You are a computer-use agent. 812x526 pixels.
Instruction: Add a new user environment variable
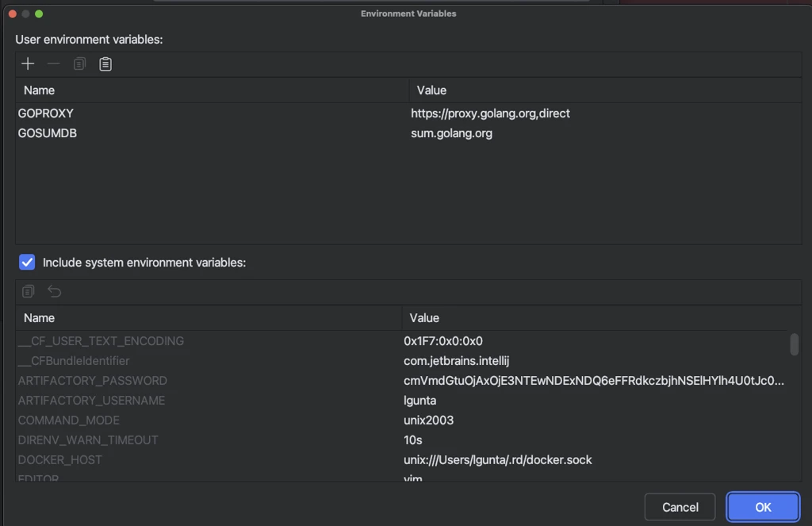(x=28, y=63)
